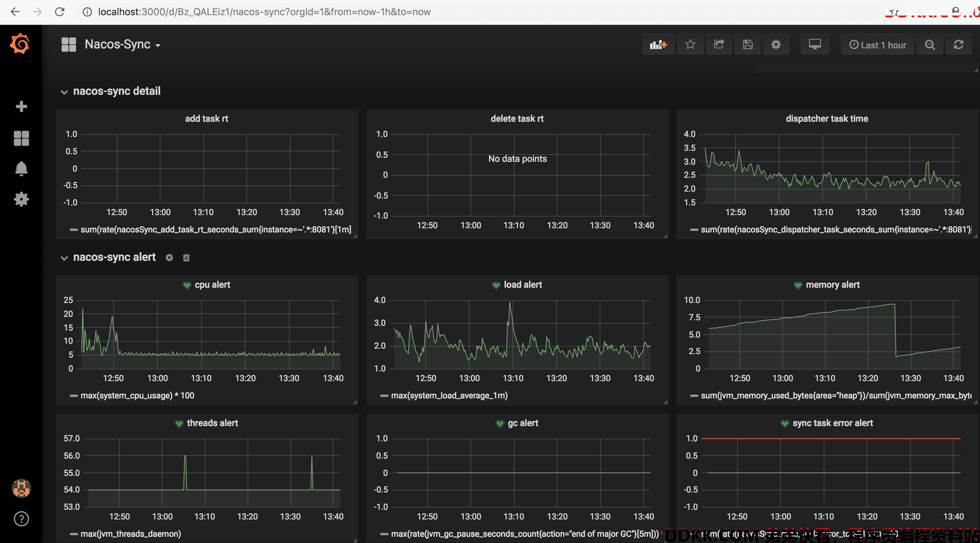Collapse the nacos-sync alert row

pos(109,258)
